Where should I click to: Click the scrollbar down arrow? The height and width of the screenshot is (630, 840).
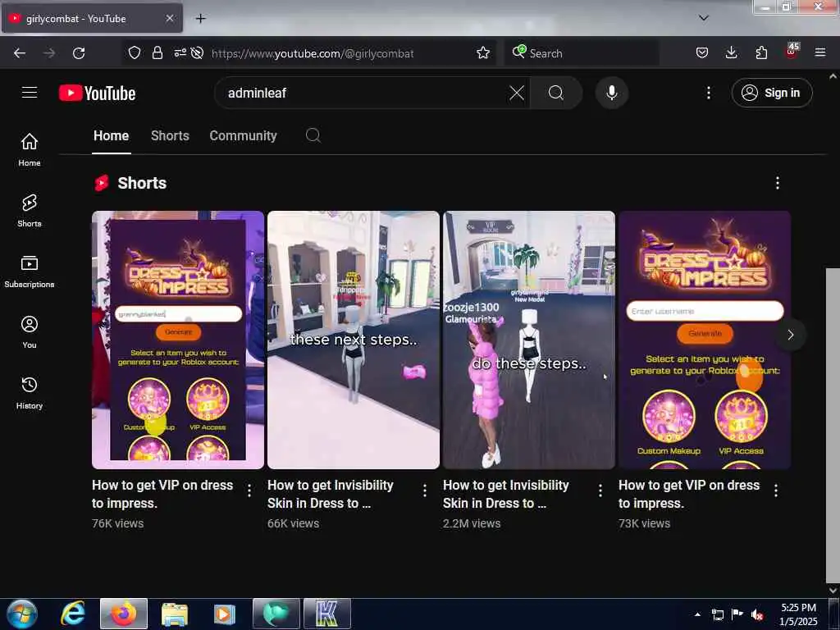click(833, 591)
